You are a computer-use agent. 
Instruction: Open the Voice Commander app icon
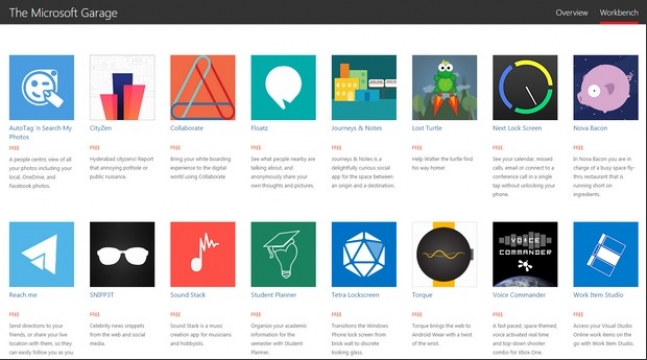(x=525, y=254)
